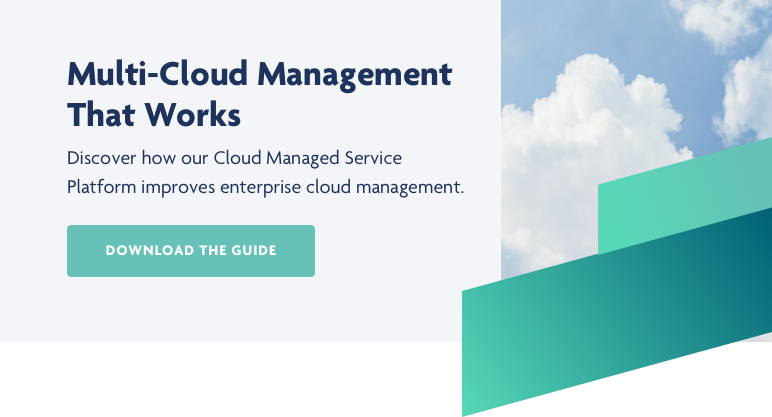Click the 'That Works' headline text
Image resolution: width=772 pixels, height=417 pixels.
[154, 115]
